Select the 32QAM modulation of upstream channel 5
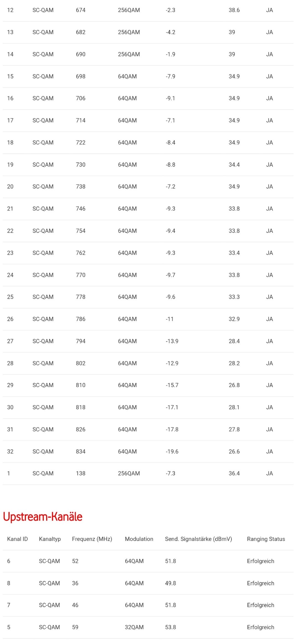299x644 pixels. point(134,627)
